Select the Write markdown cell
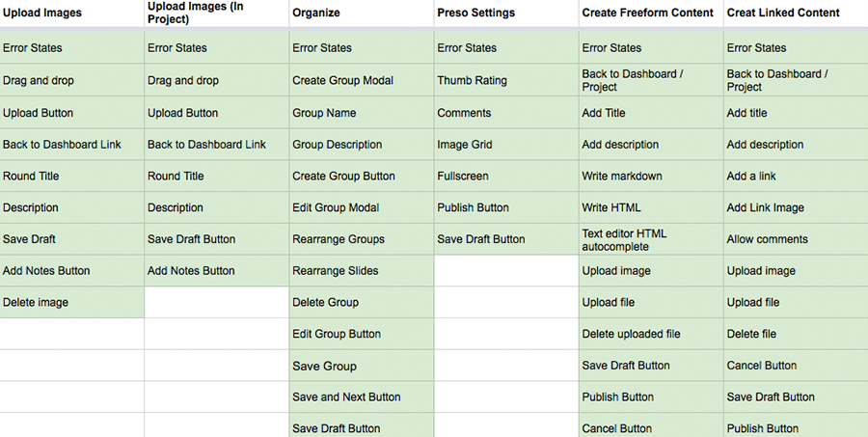The height and width of the screenshot is (437, 868). coord(651,177)
